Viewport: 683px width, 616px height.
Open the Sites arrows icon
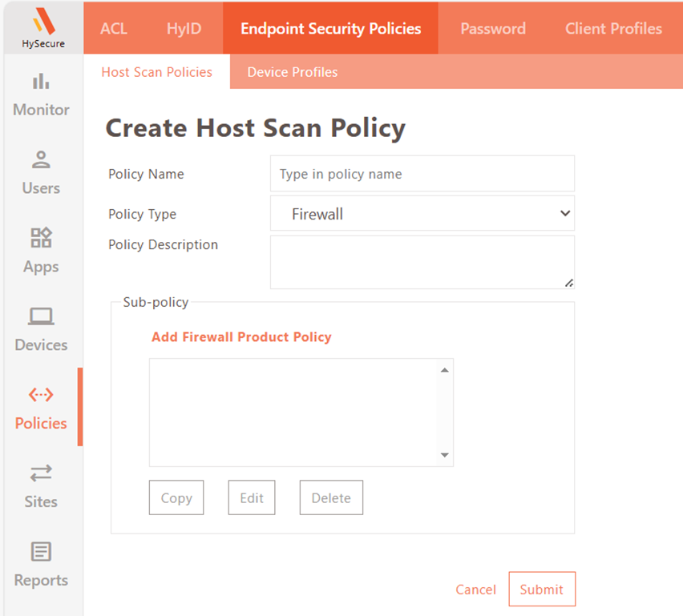point(41,473)
